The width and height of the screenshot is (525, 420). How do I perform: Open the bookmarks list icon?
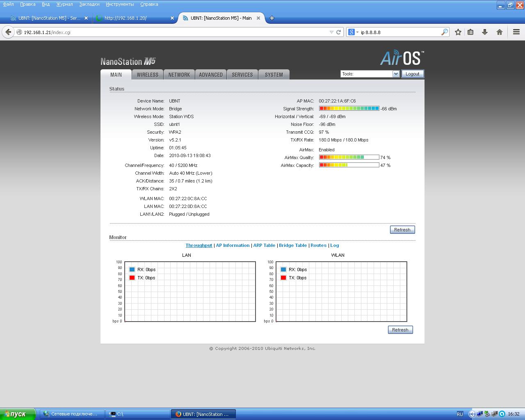pyautogui.click(x=470, y=32)
